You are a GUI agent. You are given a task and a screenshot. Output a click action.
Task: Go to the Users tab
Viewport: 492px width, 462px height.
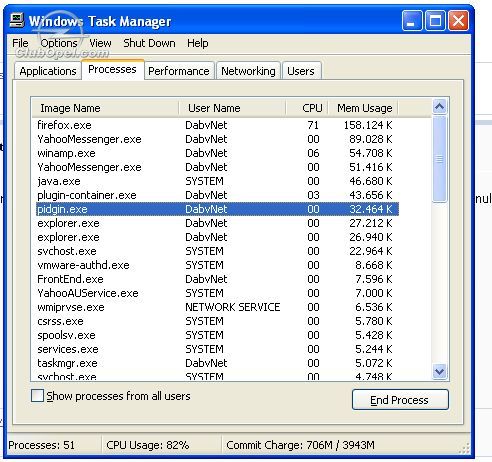click(301, 71)
